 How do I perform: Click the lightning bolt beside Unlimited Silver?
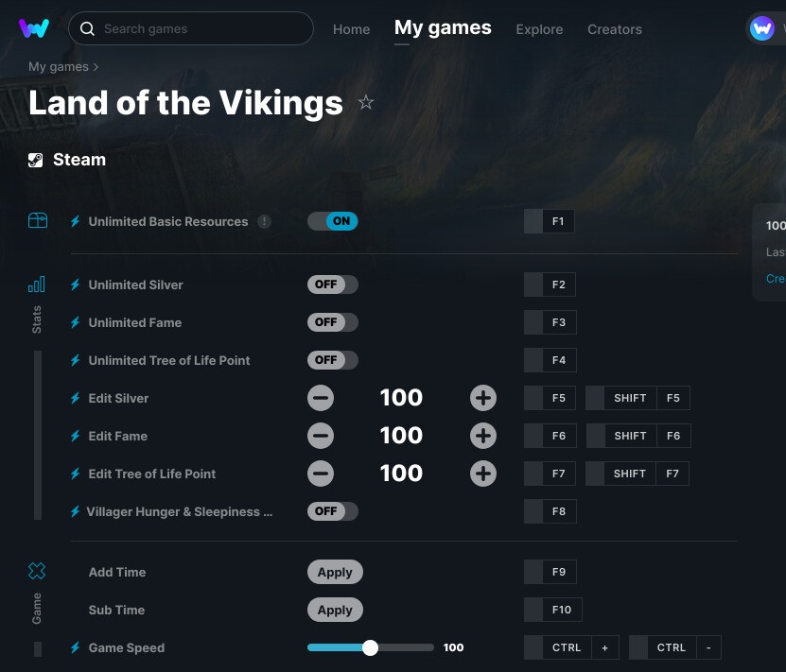[x=76, y=284]
